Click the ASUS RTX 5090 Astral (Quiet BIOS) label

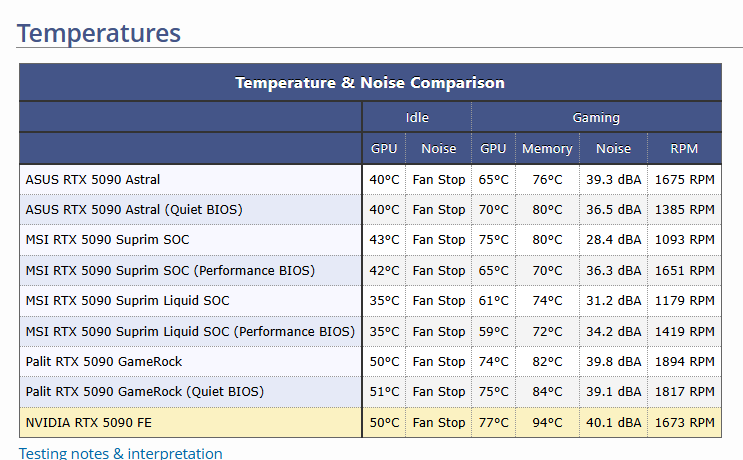click(x=134, y=210)
